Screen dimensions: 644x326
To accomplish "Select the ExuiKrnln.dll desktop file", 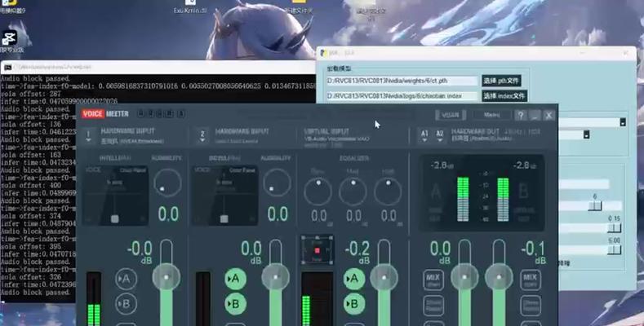I will 190,7.
